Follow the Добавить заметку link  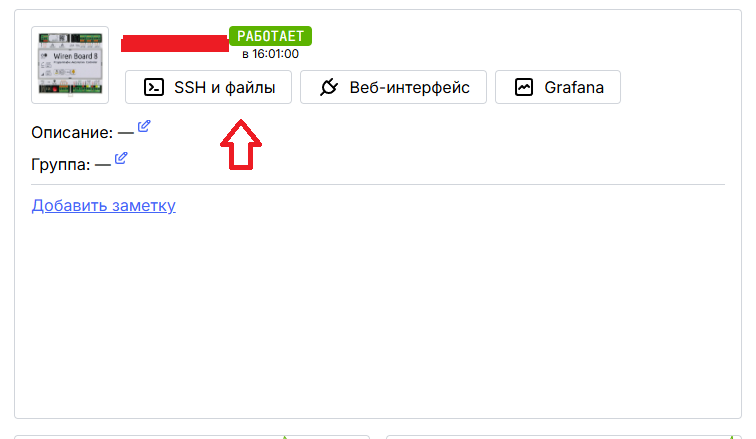(x=104, y=205)
